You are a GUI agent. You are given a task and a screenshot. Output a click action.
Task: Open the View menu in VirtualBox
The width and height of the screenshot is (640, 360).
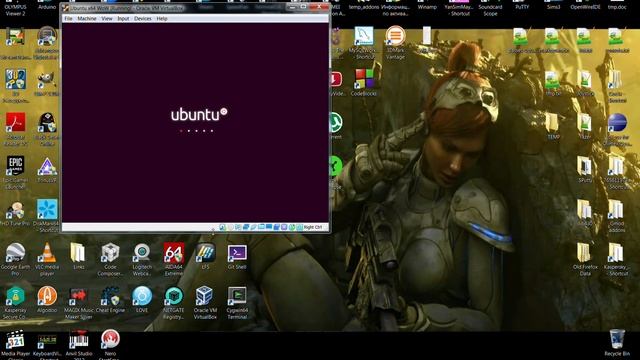point(107,18)
